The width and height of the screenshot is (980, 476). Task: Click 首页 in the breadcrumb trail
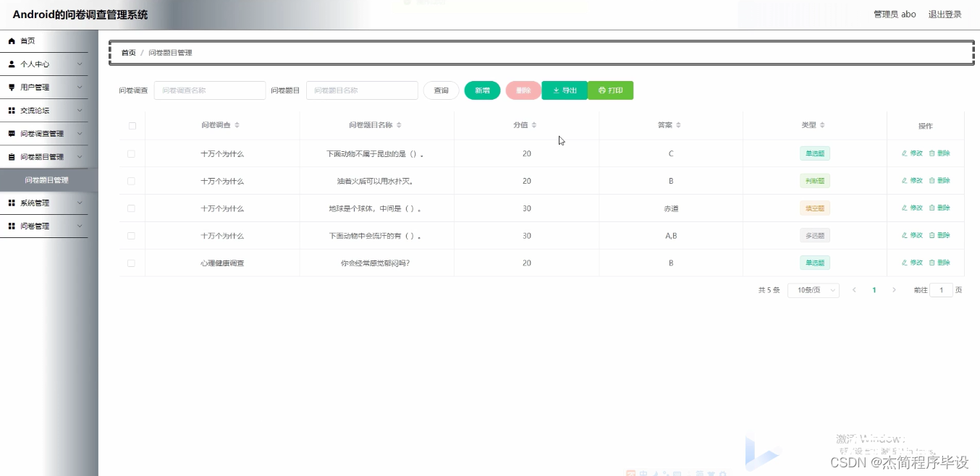[x=128, y=52]
